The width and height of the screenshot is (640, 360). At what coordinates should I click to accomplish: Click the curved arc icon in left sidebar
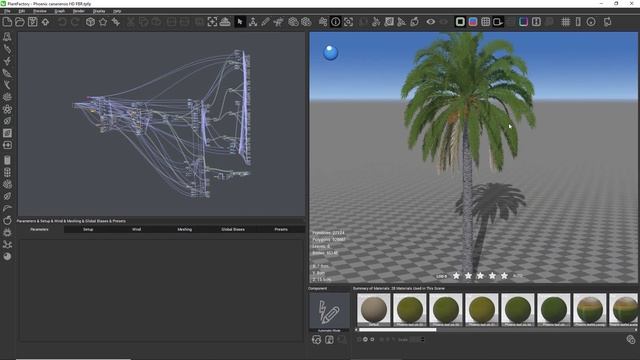(7, 208)
